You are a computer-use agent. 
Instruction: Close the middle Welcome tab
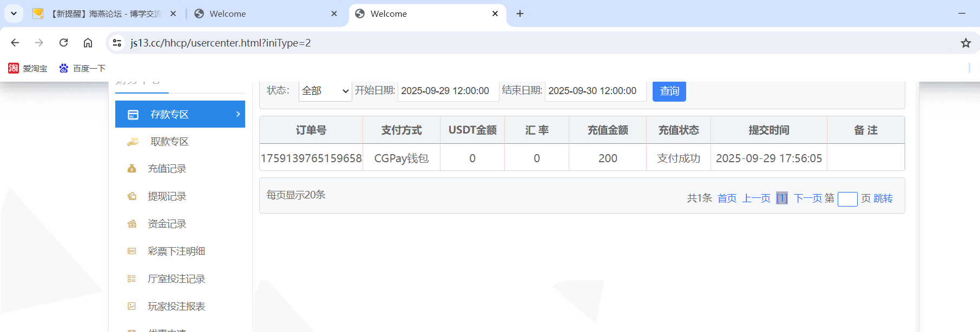pyautogui.click(x=334, y=14)
